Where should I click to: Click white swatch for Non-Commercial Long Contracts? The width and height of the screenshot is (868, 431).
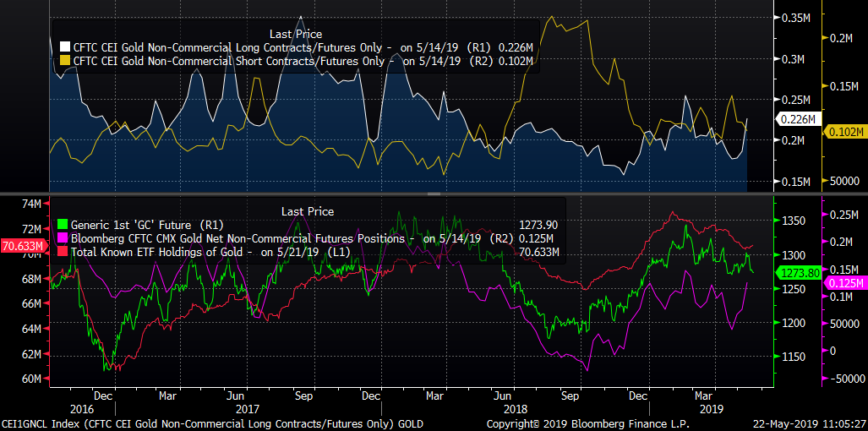pos(64,47)
